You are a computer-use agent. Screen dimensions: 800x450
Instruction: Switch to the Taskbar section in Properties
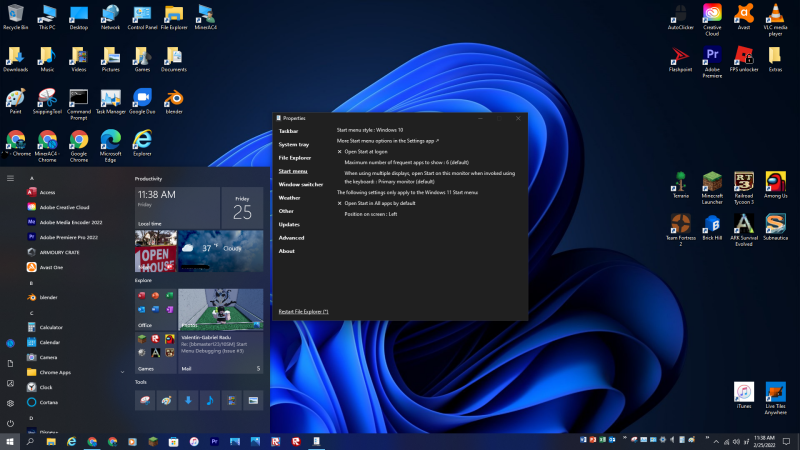[x=288, y=131]
